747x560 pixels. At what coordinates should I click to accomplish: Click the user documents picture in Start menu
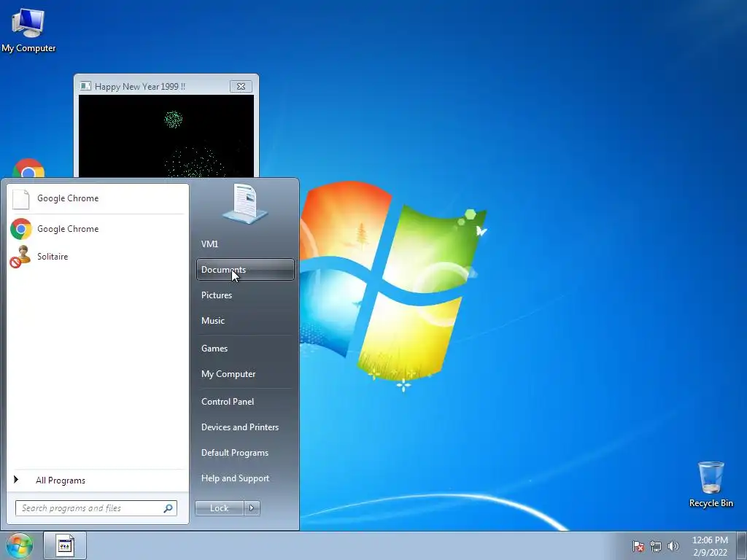[x=245, y=204]
